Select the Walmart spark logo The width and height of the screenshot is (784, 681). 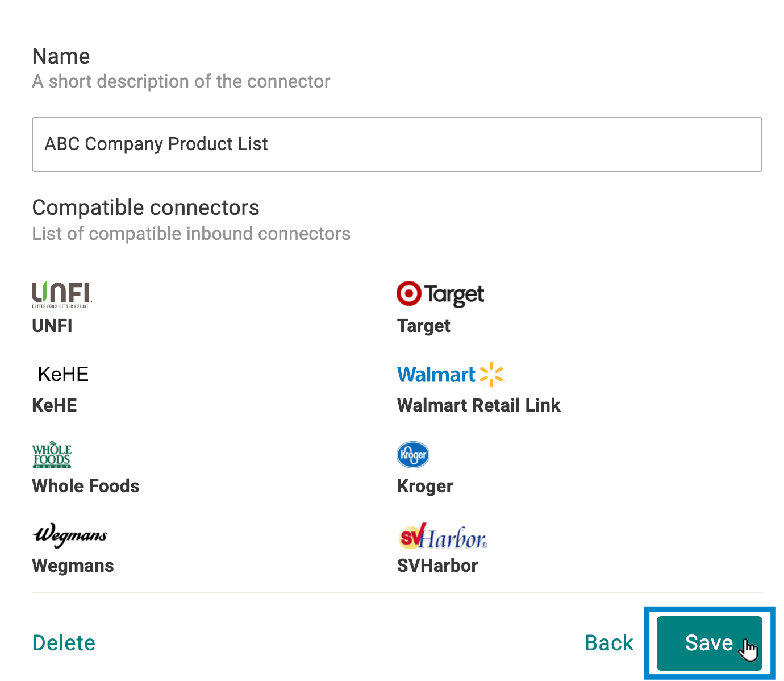coord(451,374)
